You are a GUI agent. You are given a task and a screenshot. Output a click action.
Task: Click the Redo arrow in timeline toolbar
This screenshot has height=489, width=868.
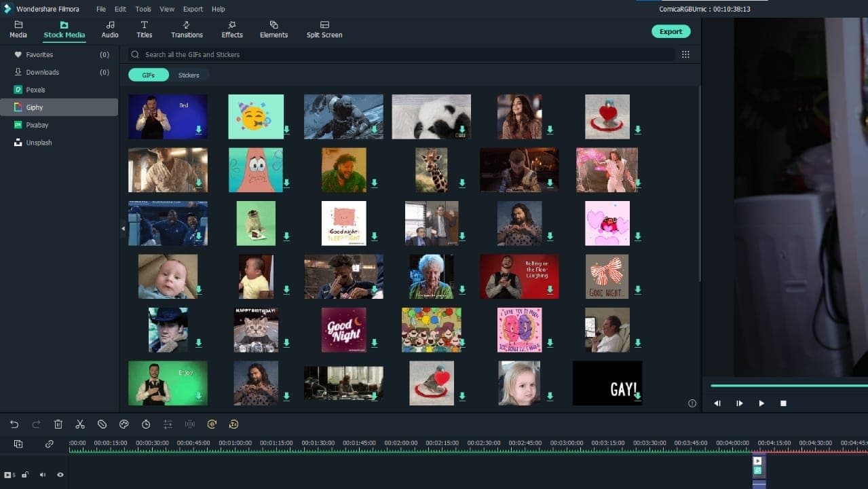36,424
